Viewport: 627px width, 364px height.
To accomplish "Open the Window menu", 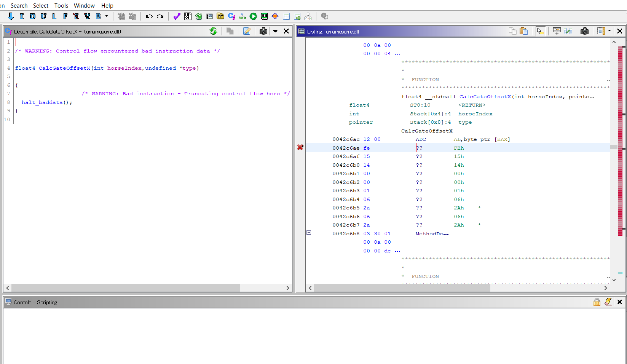I will pyautogui.click(x=84, y=5).
